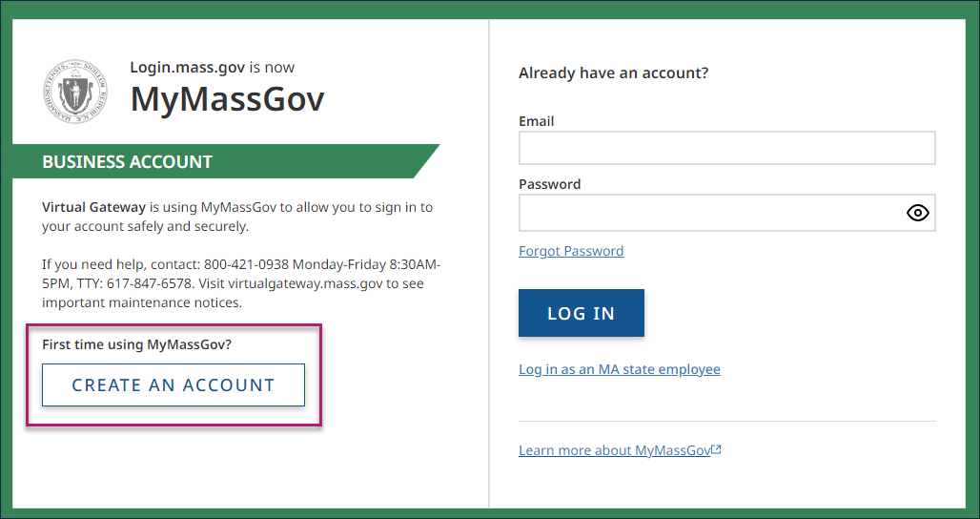Click the bold Virtual Gateway text
980x519 pixels.
(94, 207)
